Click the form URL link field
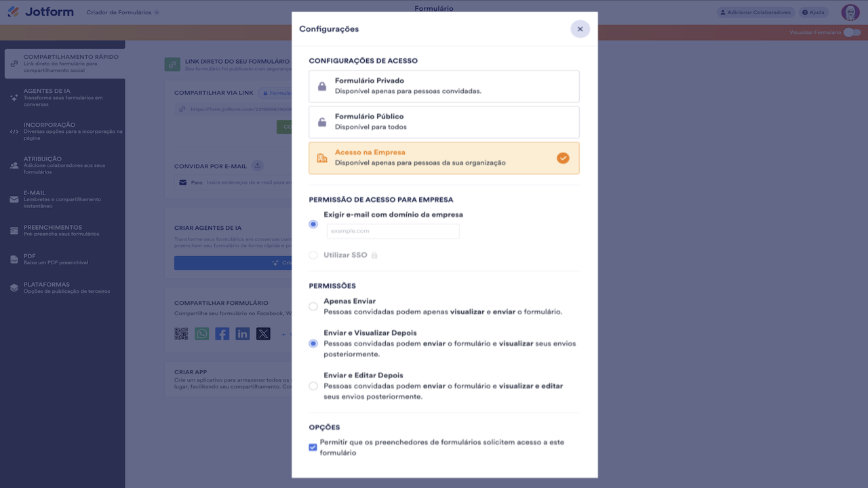Image resolution: width=868 pixels, height=488 pixels. click(x=233, y=109)
